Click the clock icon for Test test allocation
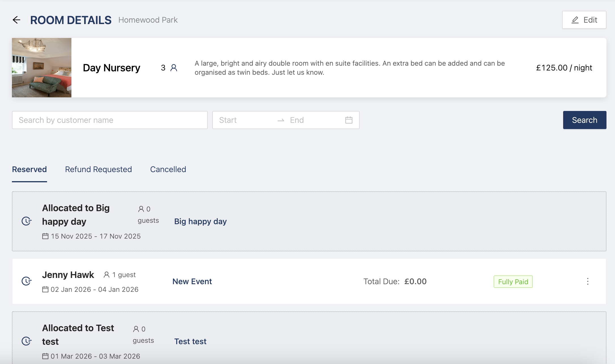 tap(26, 341)
